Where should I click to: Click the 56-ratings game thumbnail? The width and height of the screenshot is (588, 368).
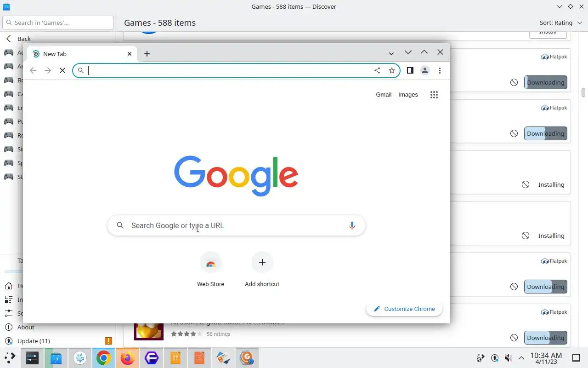pyautogui.click(x=149, y=331)
